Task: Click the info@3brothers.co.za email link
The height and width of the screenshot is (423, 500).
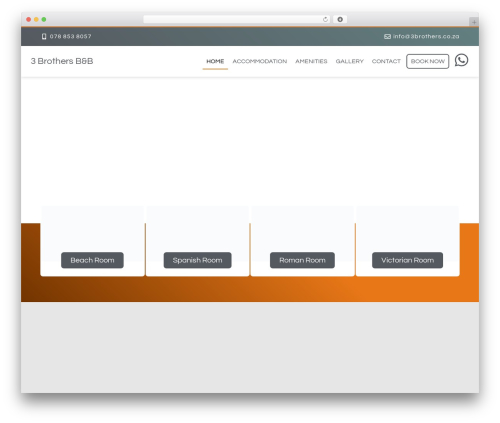Action: point(426,36)
